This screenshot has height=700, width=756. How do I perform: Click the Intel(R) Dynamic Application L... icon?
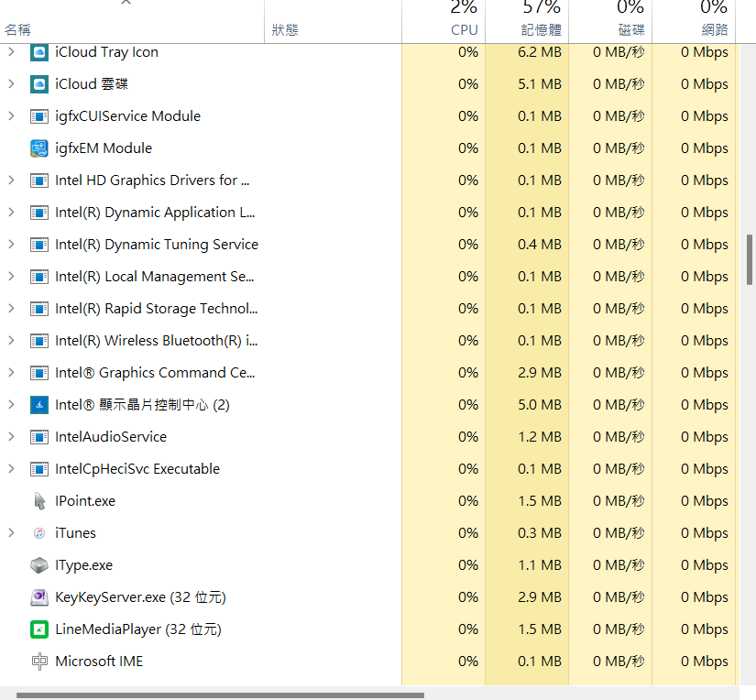point(39,213)
